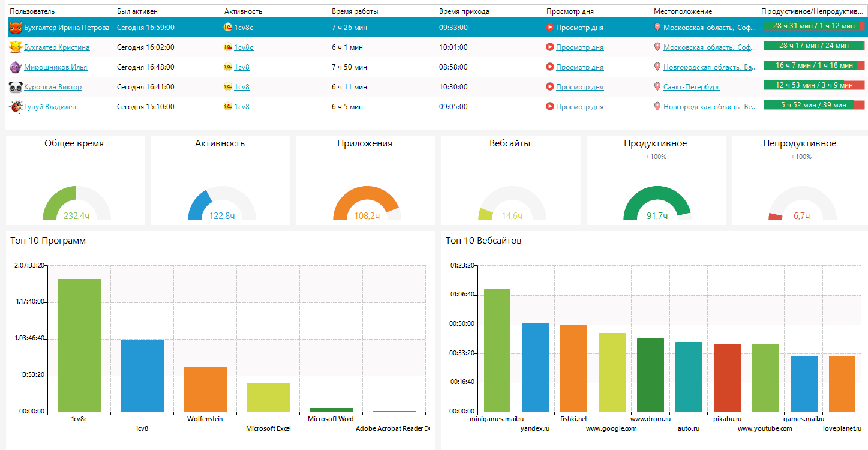Viewport: 868px width, 450px height.
Task: Click 1C app icon in Мирошников Илья row
Action: 228,67
